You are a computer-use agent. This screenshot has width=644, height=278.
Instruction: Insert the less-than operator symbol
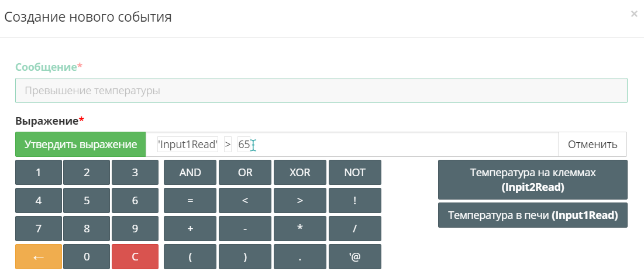coord(244,200)
